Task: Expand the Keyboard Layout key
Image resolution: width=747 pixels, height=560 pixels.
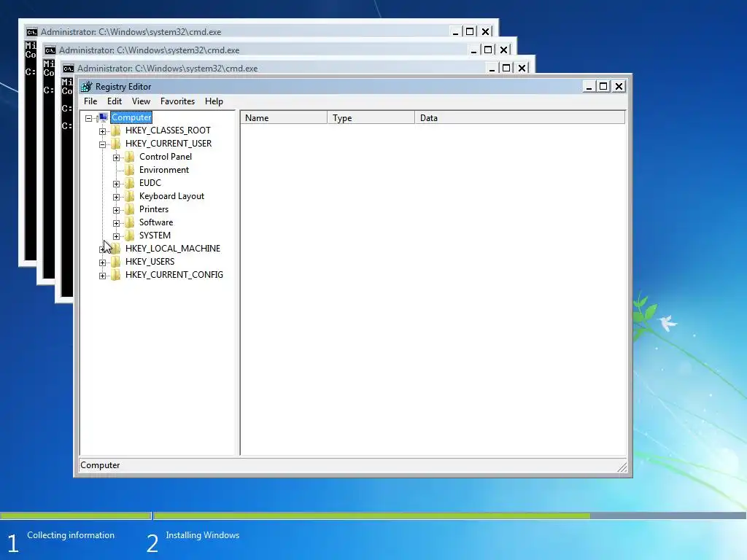Action: tap(116, 197)
